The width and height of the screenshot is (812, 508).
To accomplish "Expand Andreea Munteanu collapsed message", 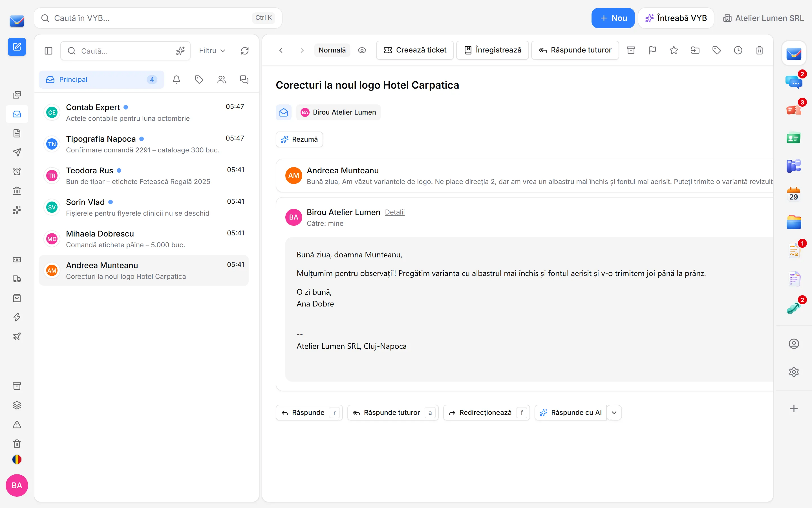I will [524, 176].
